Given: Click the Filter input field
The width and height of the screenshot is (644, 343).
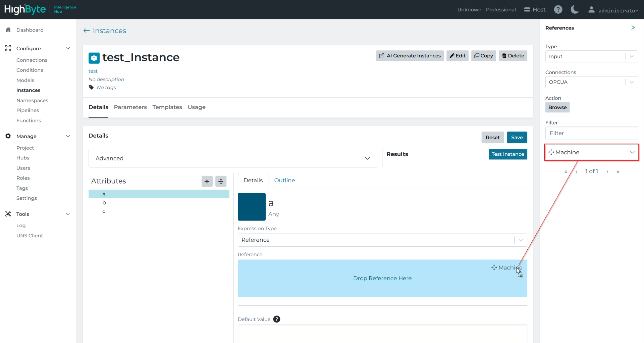Looking at the screenshot, I should (x=591, y=133).
